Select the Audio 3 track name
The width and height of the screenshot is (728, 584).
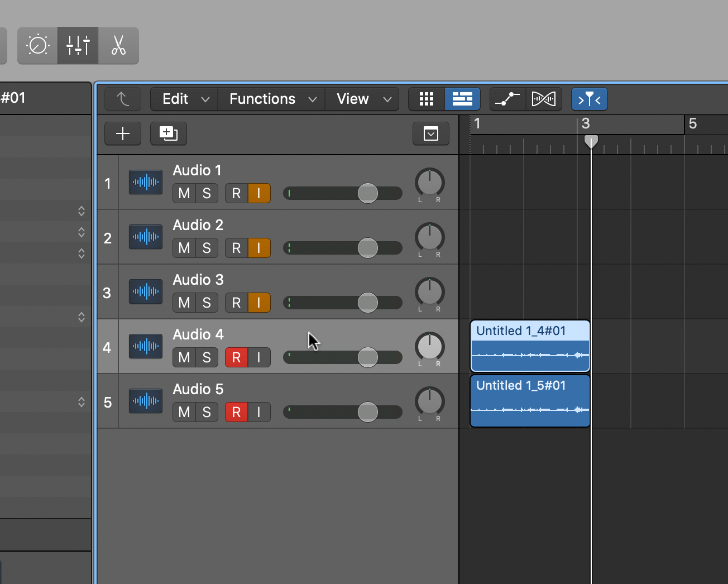pyautogui.click(x=198, y=280)
